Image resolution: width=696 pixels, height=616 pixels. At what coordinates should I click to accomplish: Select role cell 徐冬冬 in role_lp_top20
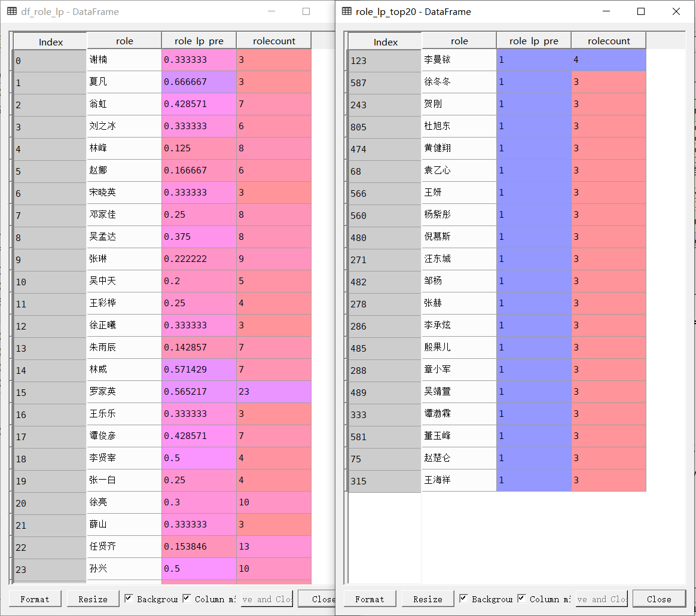tap(459, 82)
